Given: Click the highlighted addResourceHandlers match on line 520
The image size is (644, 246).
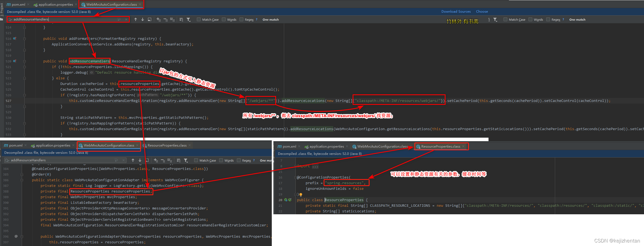Looking at the screenshot, I should click(89, 61).
